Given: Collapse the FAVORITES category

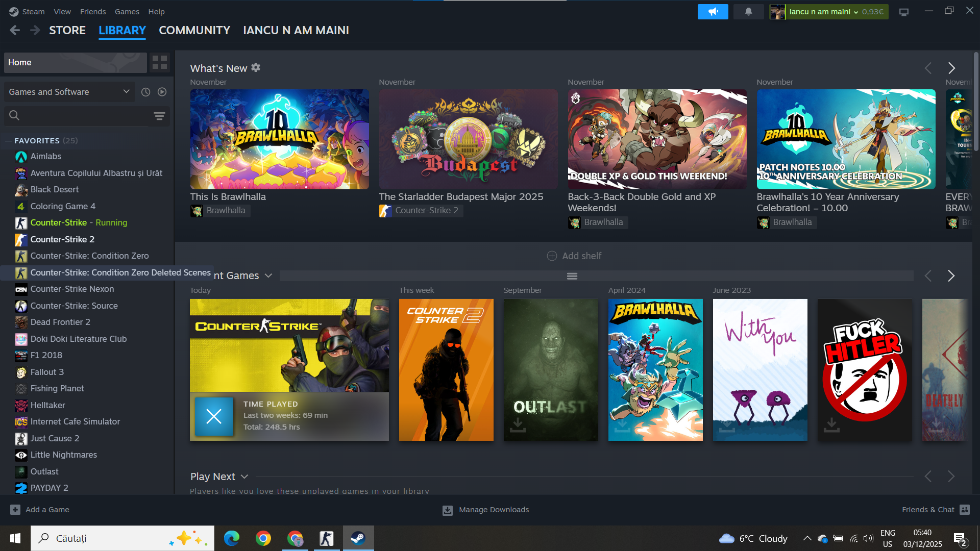Looking at the screenshot, I should [8, 141].
